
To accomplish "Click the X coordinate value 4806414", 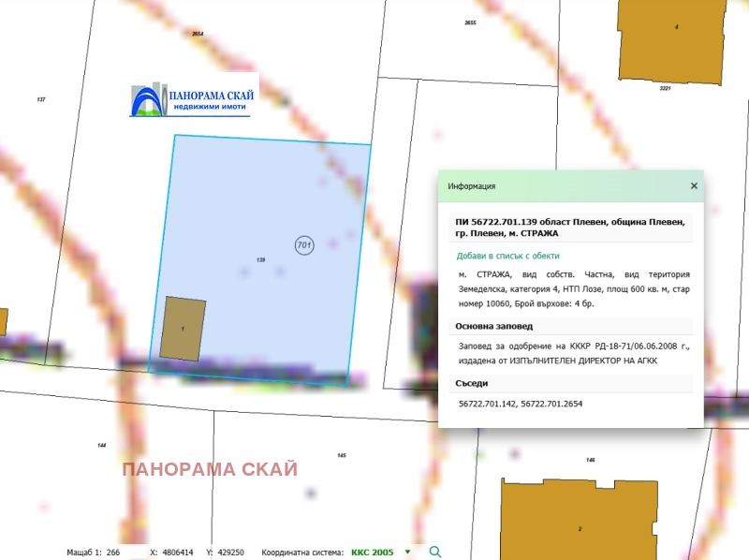I will click(178, 553).
